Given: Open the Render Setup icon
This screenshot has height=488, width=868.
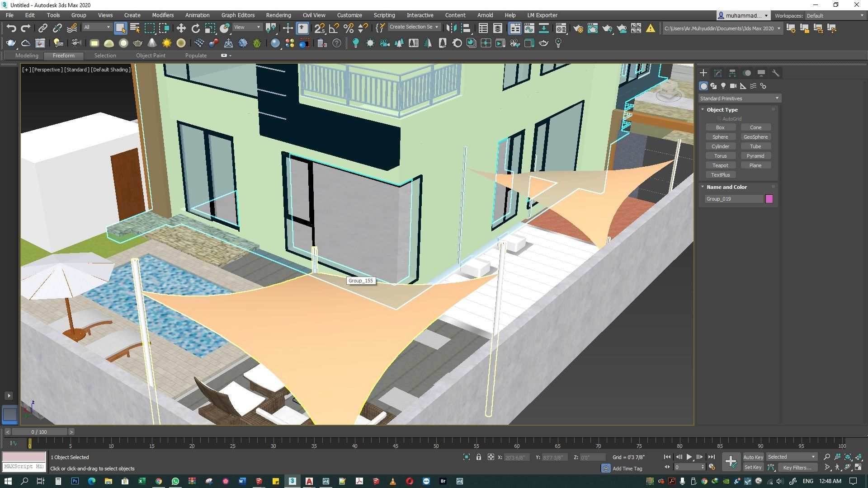Looking at the screenshot, I should click(x=578, y=28).
